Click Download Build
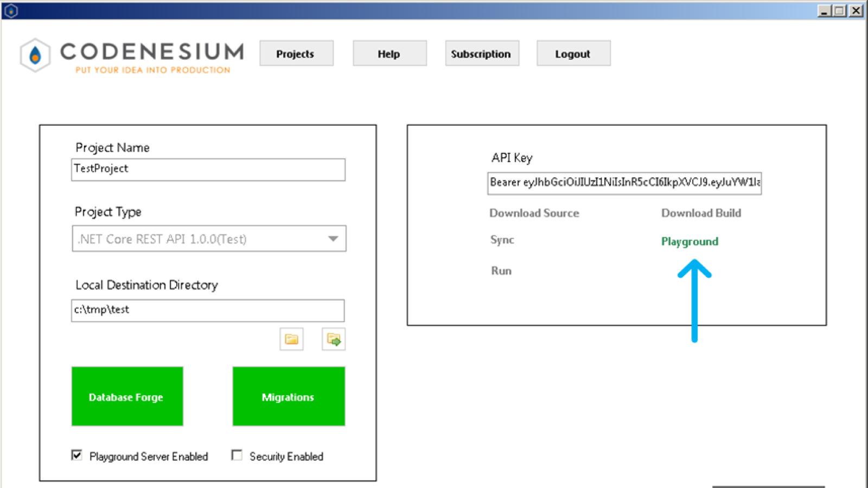Screen dimensions: 868x488 701,213
